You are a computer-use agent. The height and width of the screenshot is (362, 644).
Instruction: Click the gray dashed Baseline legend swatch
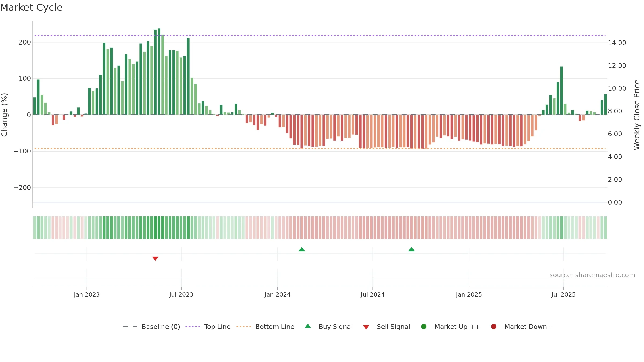point(130,327)
